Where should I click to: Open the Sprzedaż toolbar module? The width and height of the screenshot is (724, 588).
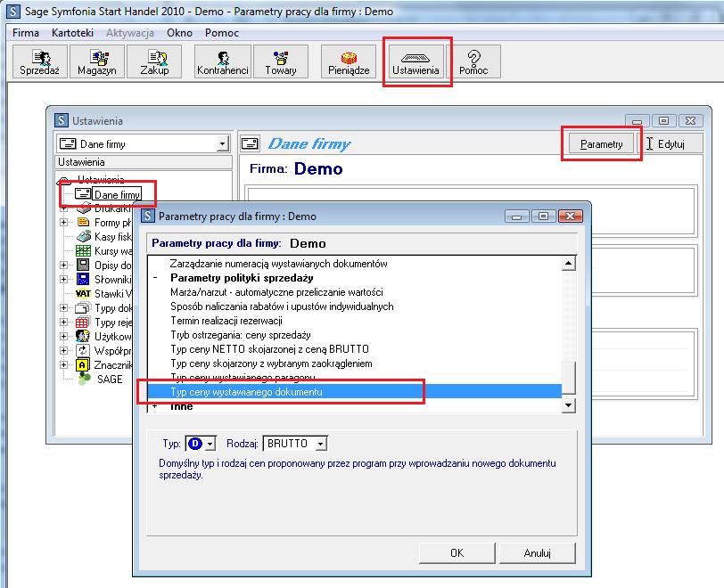40,61
